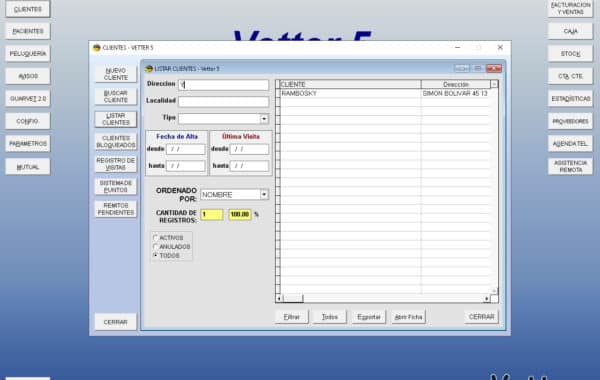Choose the TODOS radio option
The height and width of the screenshot is (380, 600).
(156, 255)
